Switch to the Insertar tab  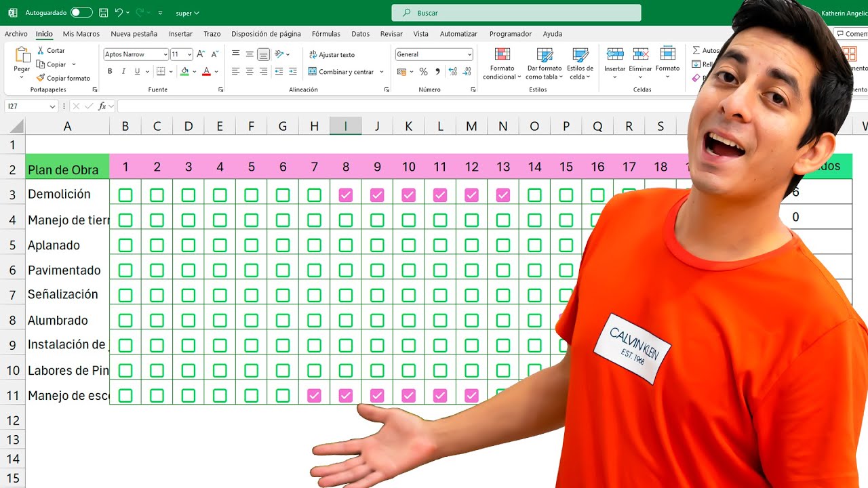coord(180,34)
